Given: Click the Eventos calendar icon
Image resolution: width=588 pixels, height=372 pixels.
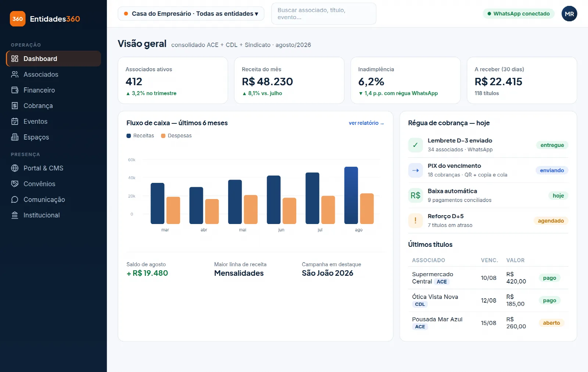Looking at the screenshot, I should [15, 122].
